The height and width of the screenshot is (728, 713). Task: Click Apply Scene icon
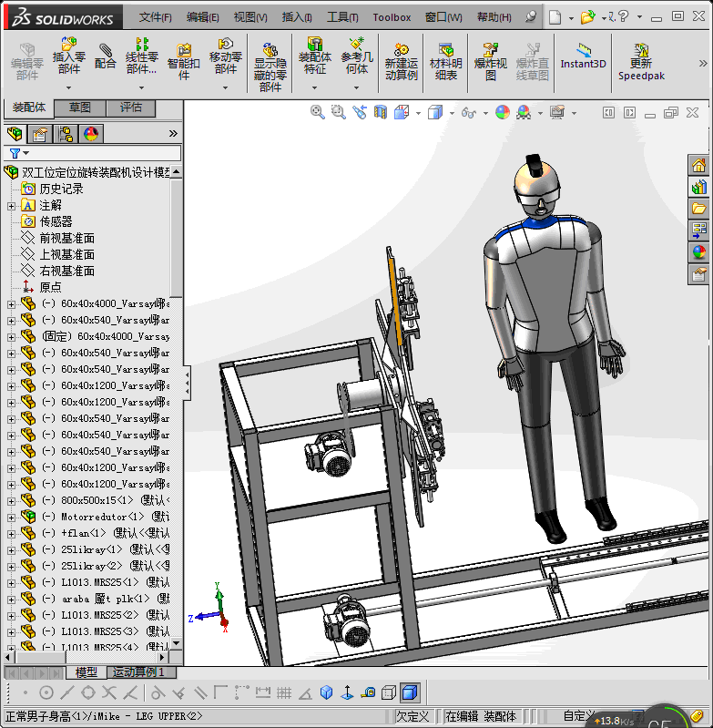point(524,112)
